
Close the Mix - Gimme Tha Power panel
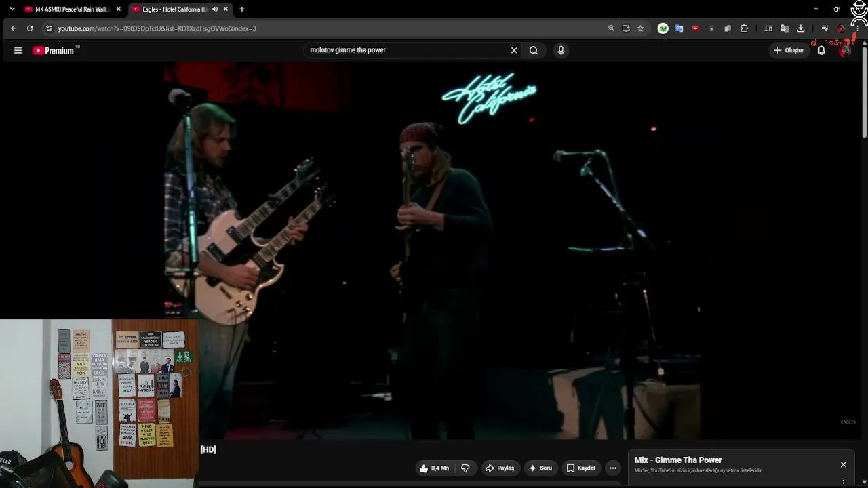pyautogui.click(x=843, y=464)
